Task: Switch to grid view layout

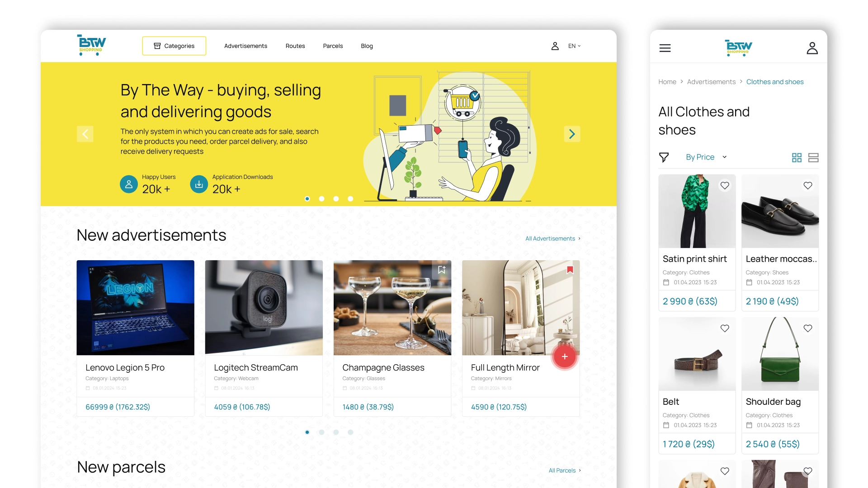Action: coord(797,158)
